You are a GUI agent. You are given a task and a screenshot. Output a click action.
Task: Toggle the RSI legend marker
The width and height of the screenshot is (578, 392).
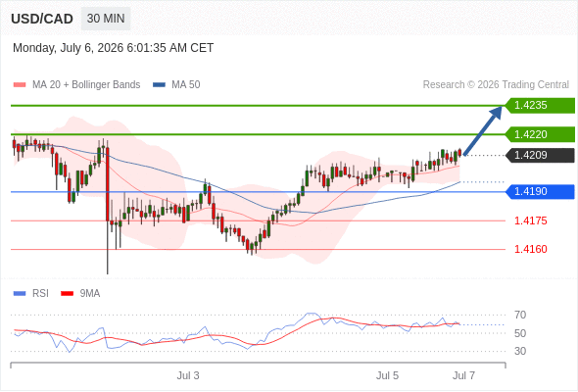(20, 294)
